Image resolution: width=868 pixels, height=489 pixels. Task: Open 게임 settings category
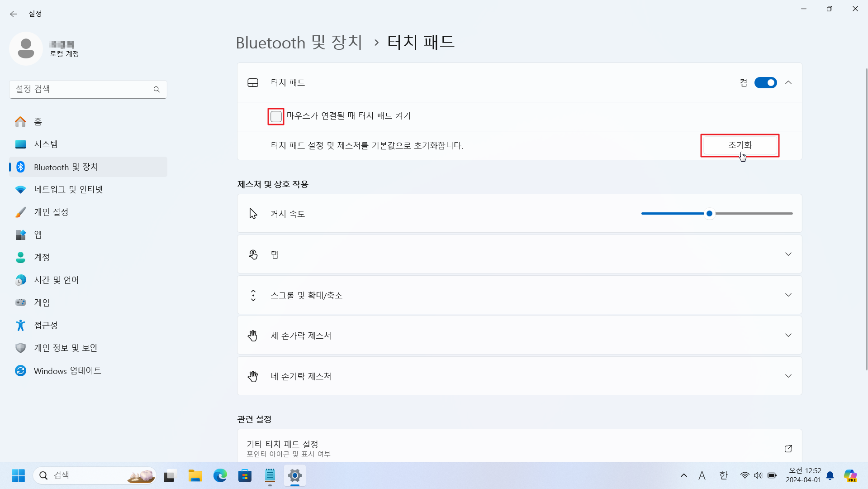pyautogui.click(x=88, y=303)
